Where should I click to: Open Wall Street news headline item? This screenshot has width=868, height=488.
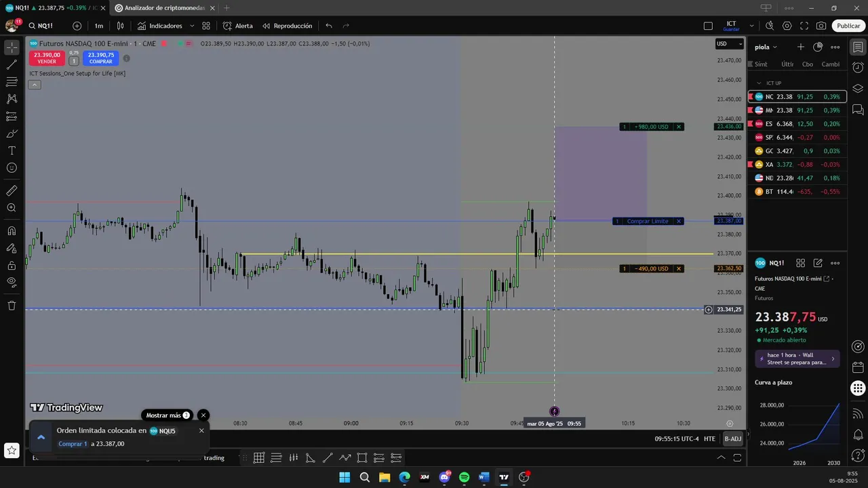pos(797,359)
